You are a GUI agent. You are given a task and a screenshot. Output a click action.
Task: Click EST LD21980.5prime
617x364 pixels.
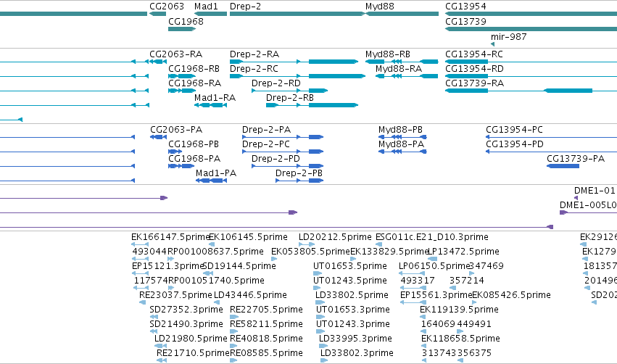tap(191, 339)
